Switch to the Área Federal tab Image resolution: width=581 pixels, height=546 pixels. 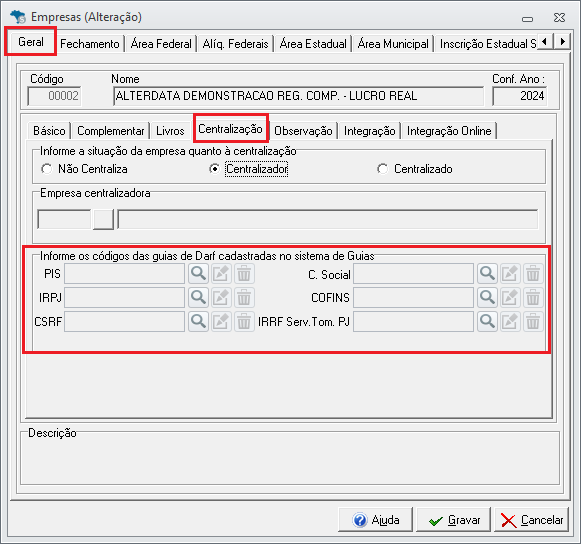(161, 44)
